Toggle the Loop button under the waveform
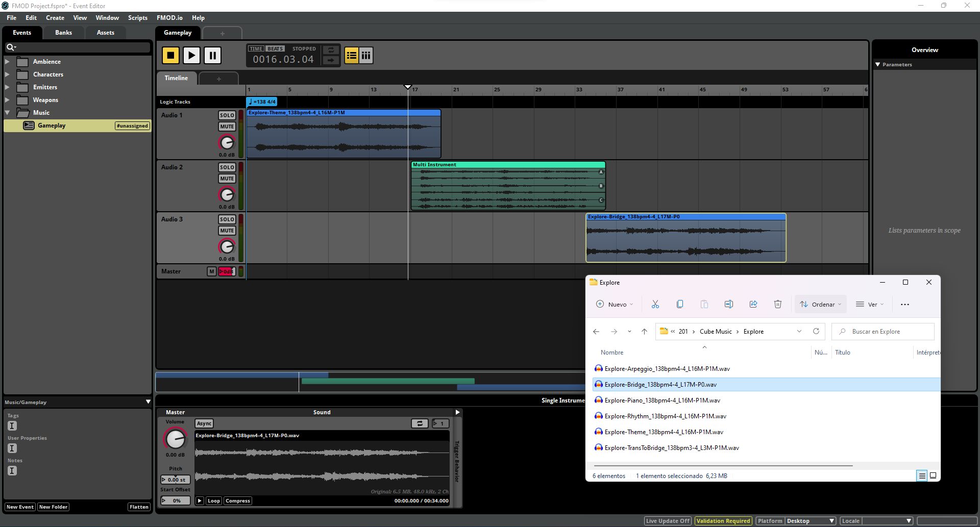This screenshot has width=980, height=527. pyautogui.click(x=214, y=501)
